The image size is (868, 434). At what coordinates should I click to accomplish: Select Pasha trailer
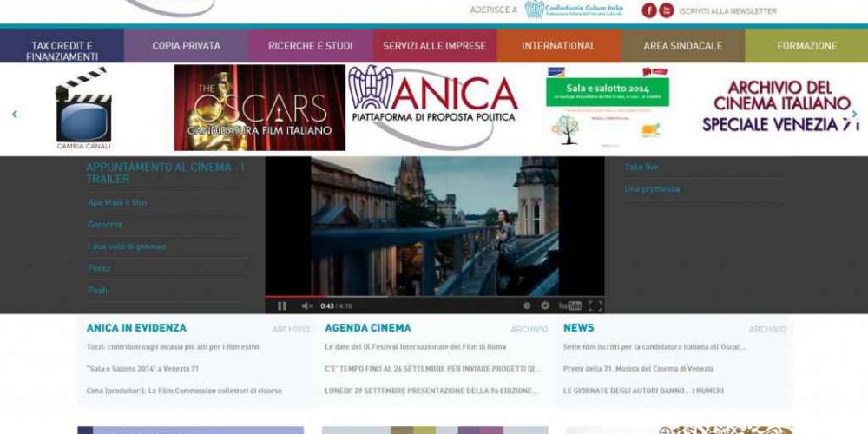pos(97,290)
